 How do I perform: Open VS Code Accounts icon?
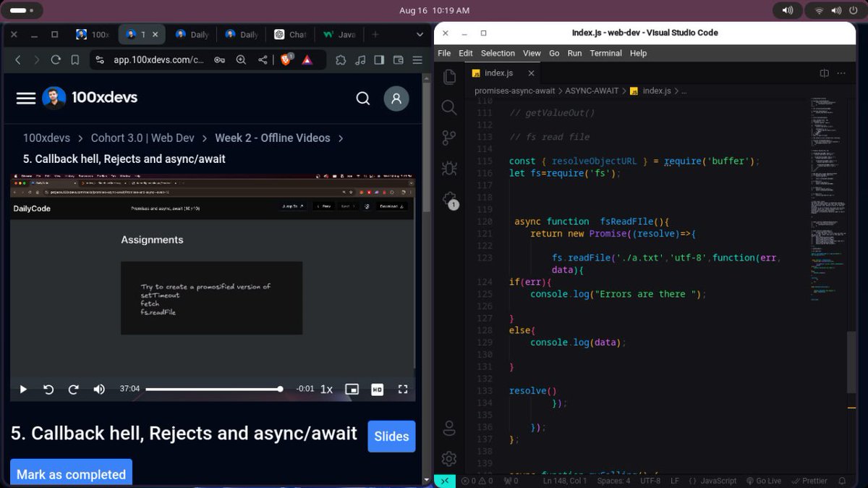click(x=449, y=428)
